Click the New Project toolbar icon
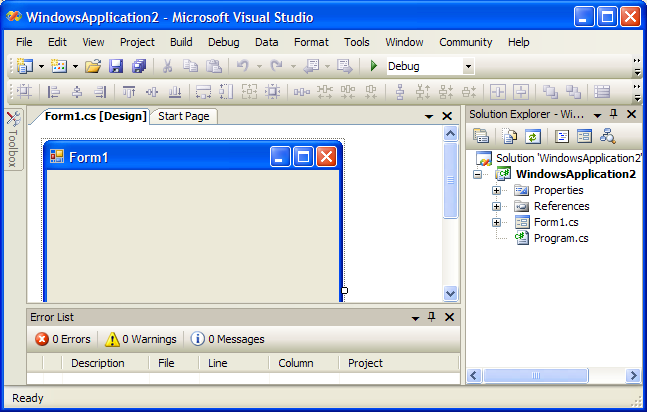 pos(25,66)
